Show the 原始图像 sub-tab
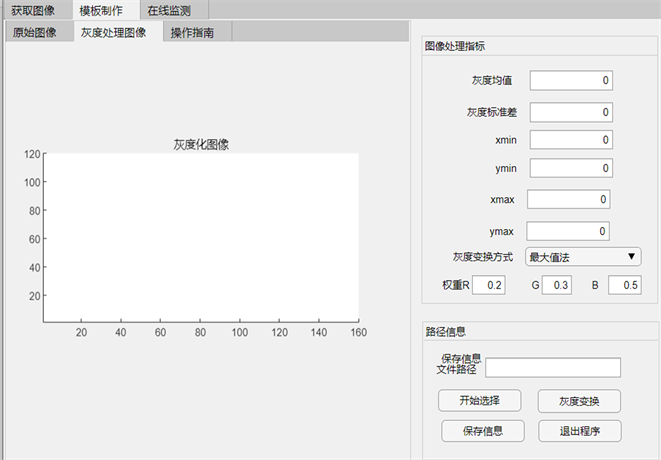Viewport: 661px width, 460px height. 35,32
